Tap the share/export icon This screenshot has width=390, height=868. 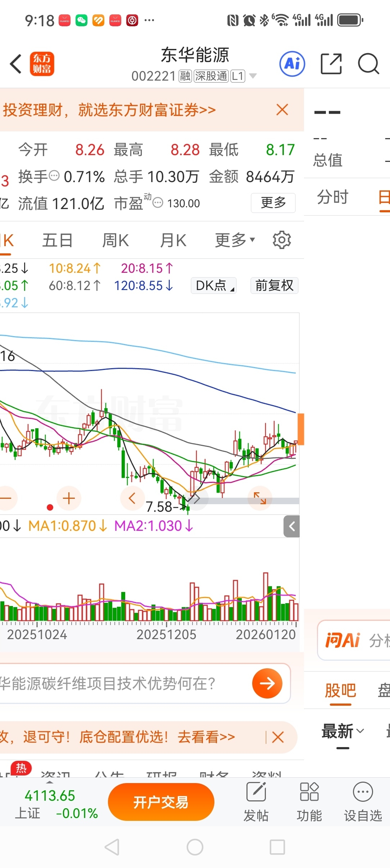point(331,64)
